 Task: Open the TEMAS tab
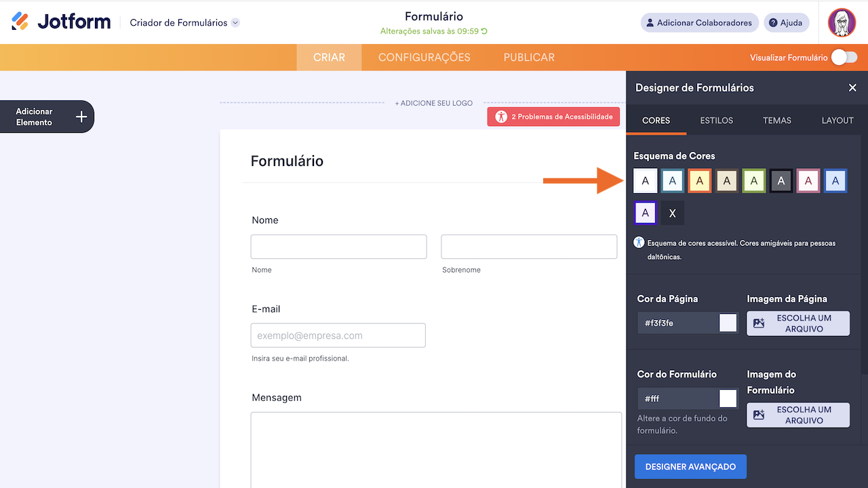(777, 120)
